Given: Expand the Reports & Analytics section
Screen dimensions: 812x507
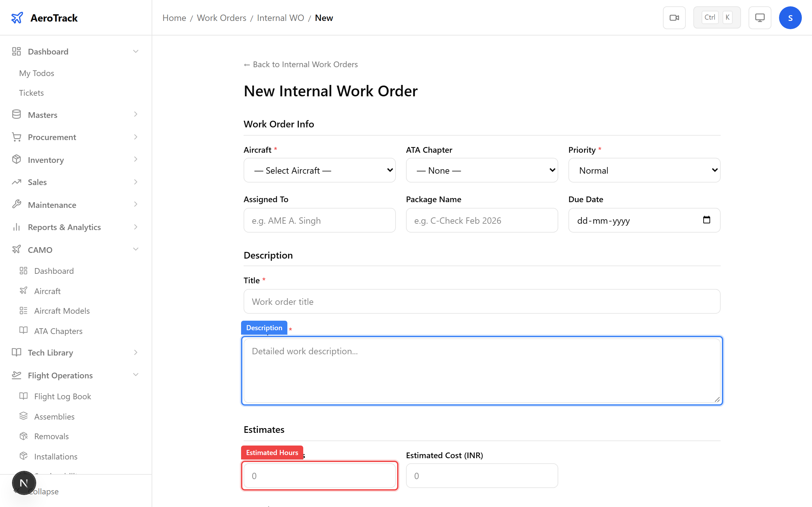Looking at the screenshot, I should [135, 227].
